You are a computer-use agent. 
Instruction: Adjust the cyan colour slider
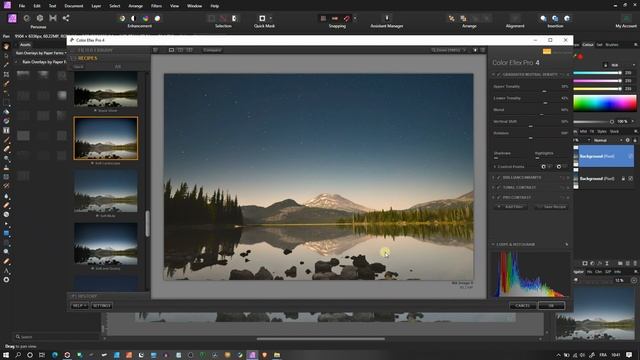[597, 73]
